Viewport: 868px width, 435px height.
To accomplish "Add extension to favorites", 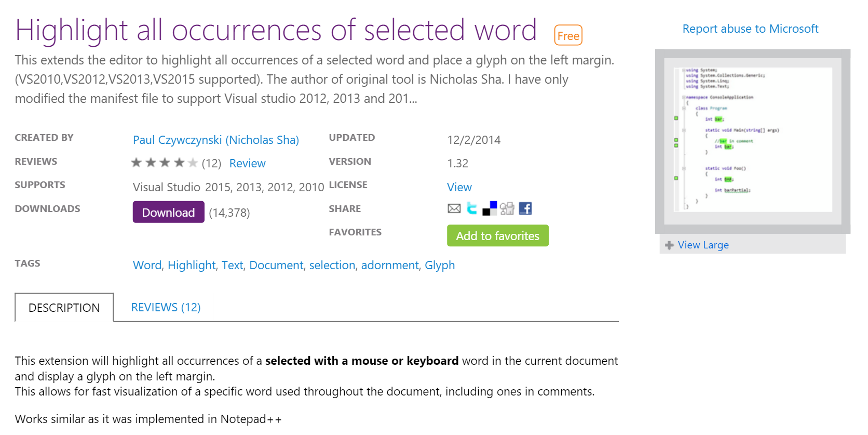I will (497, 235).
